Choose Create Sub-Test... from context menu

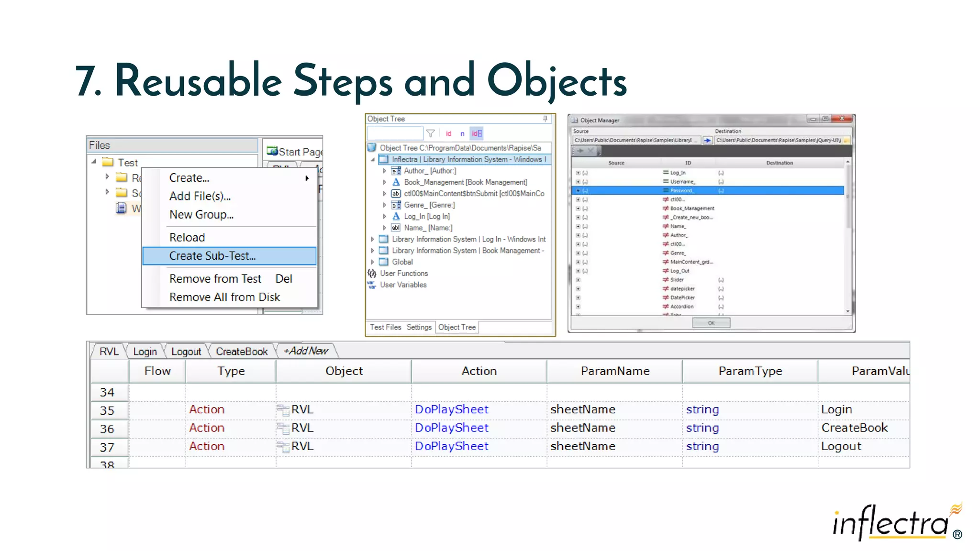point(230,256)
